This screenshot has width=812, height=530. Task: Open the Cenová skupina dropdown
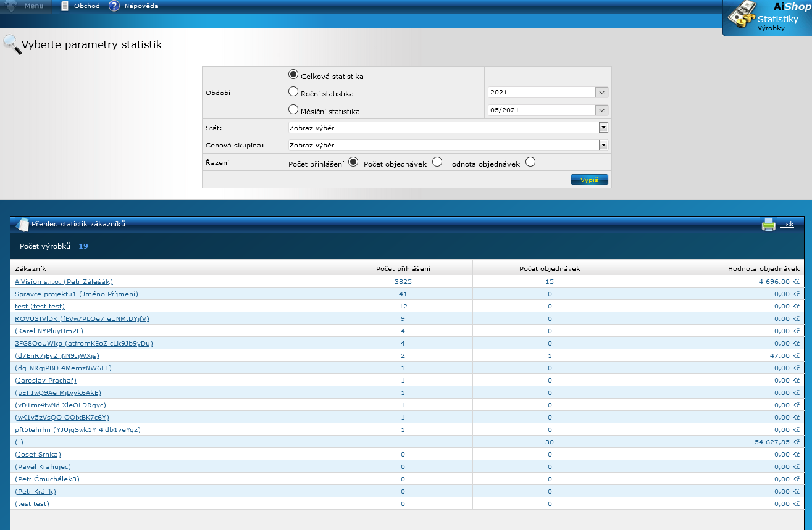[x=448, y=145]
